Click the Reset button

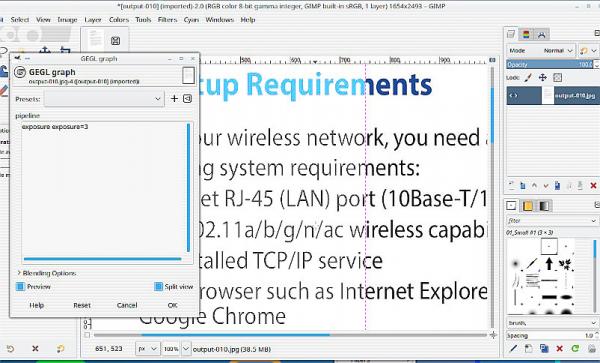click(82, 305)
